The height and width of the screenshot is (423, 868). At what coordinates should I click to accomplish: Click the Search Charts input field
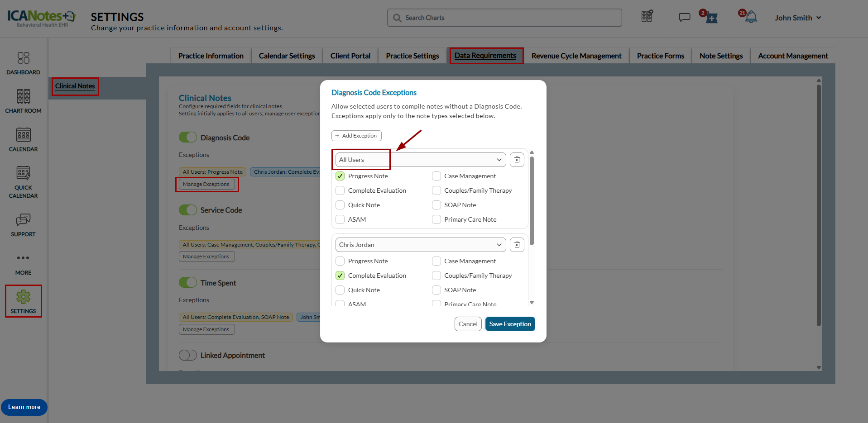(x=504, y=18)
